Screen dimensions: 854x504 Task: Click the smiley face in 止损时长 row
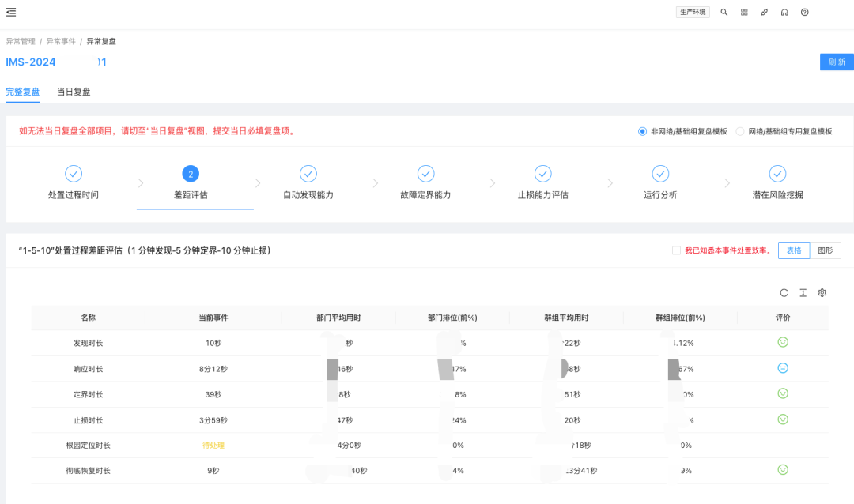tap(783, 419)
